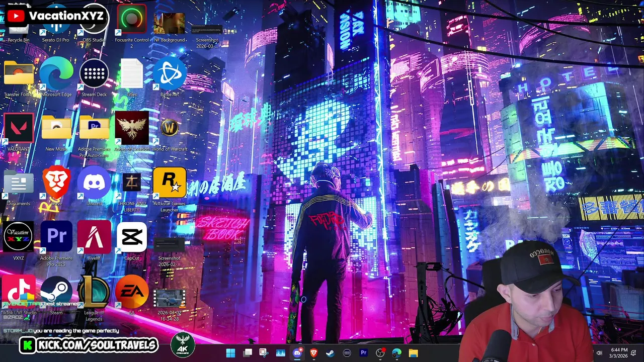Viewport: 644px width, 362px height.
Task: Open the Snipping Tool from the taskbar
Action: click(264, 353)
